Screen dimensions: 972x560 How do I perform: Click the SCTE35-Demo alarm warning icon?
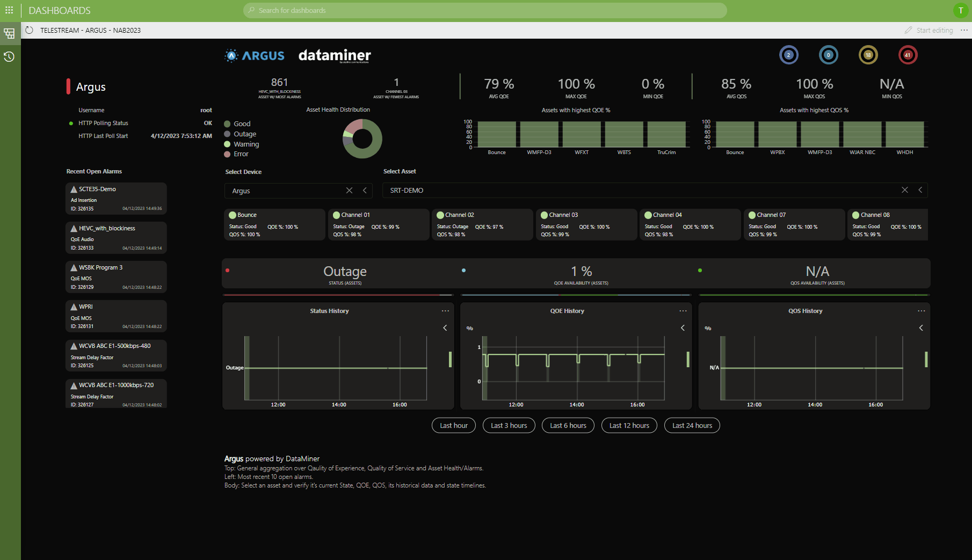74,189
